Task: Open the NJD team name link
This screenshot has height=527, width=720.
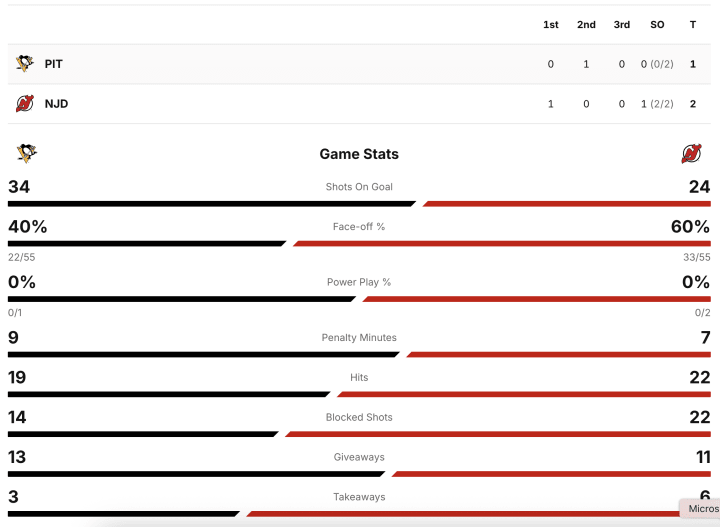Action: (x=56, y=104)
